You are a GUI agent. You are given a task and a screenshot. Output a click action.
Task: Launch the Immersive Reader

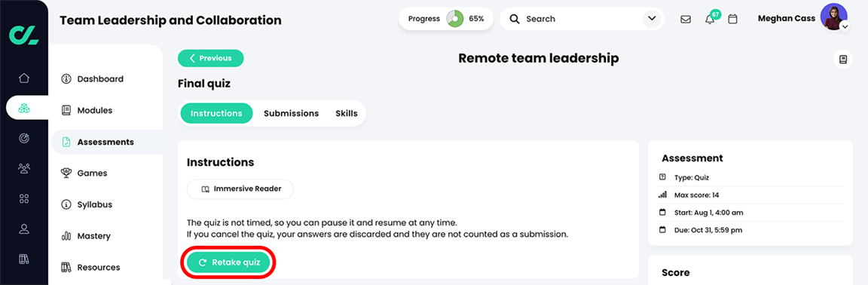(240, 189)
